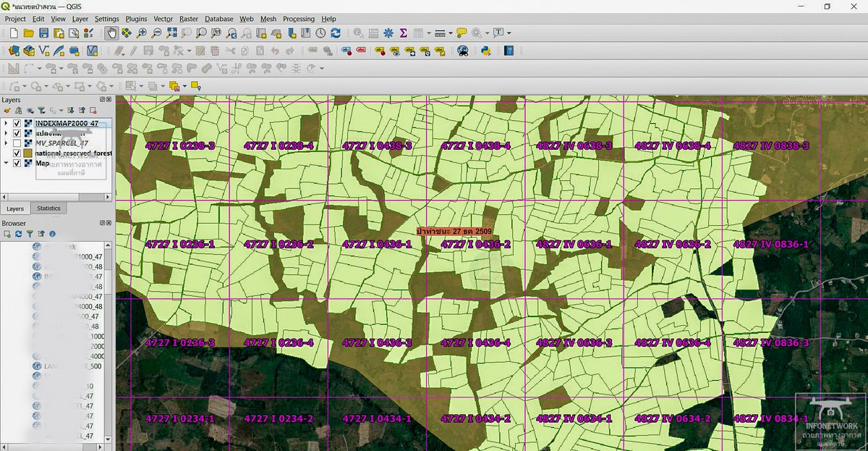Open the Processing menu
Screen dimensions: 868x451
coord(298,19)
